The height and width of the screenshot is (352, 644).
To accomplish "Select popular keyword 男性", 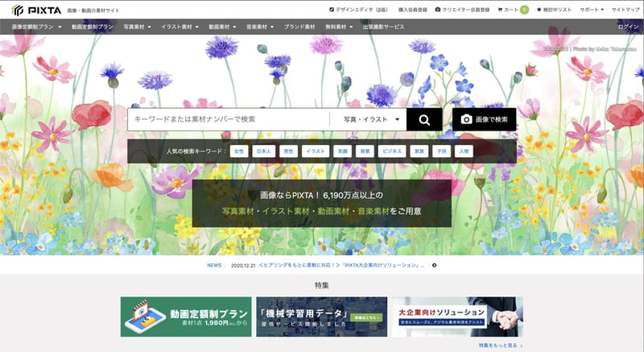I will pyautogui.click(x=289, y=151).
